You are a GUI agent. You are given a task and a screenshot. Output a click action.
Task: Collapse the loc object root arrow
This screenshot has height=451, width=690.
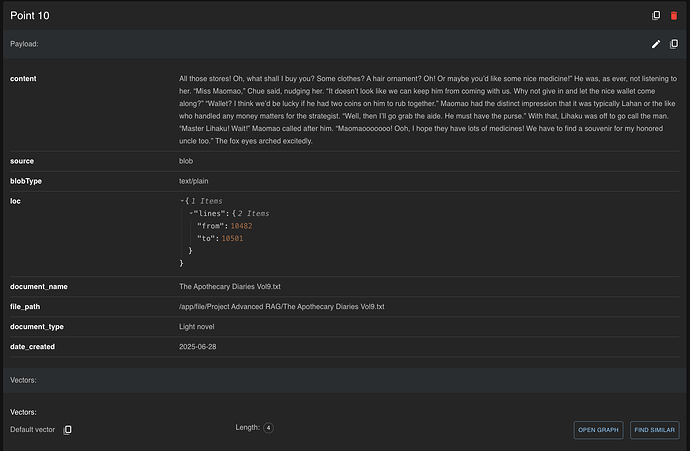[x=182, y=201]
